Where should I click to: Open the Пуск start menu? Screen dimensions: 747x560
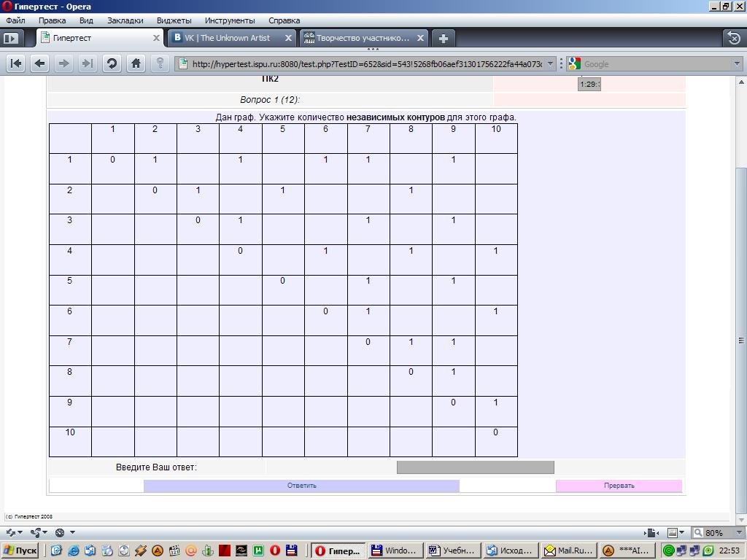coord(20,551)
